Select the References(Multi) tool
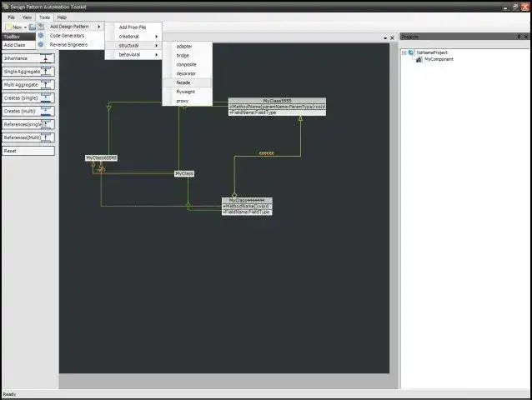Image resolution: width=532 pixels, height=400 pixels. click(28, 137)
